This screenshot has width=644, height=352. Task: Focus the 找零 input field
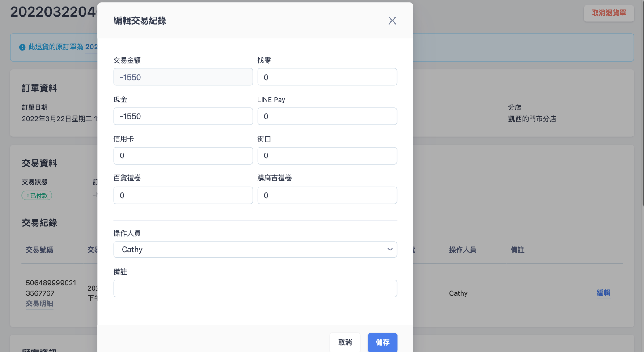[327, 77]
